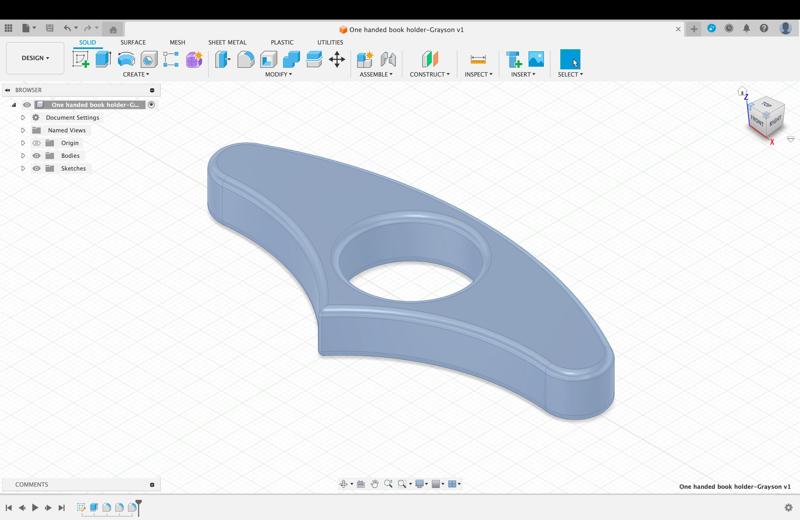Select the Move/Copy tool icon
Viewport: 800px width, 520px height.
(337, 60)
